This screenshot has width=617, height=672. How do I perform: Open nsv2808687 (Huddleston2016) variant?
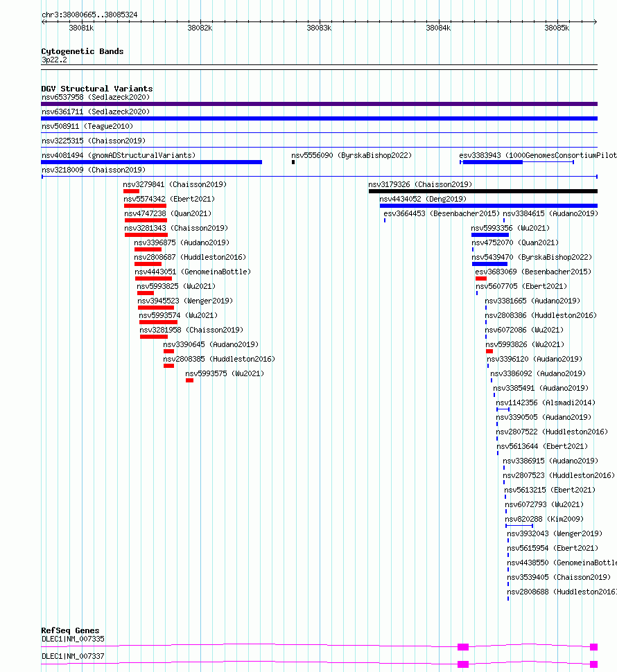(x=191, y=258)
